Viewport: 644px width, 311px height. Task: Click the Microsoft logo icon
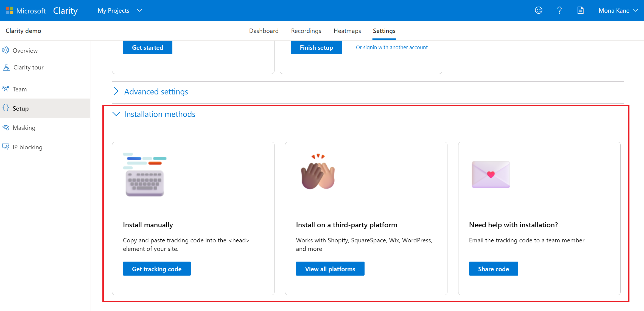coord(9,11)
